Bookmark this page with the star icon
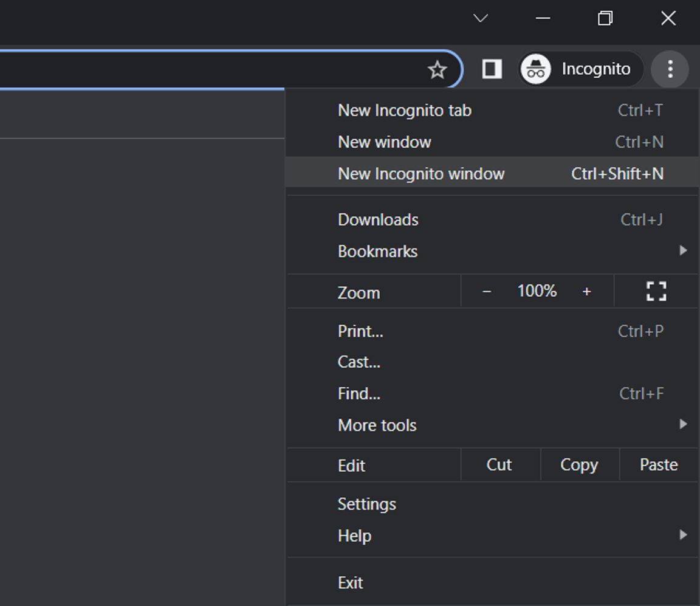The image size is (700, 606). (x=437, y=70)
